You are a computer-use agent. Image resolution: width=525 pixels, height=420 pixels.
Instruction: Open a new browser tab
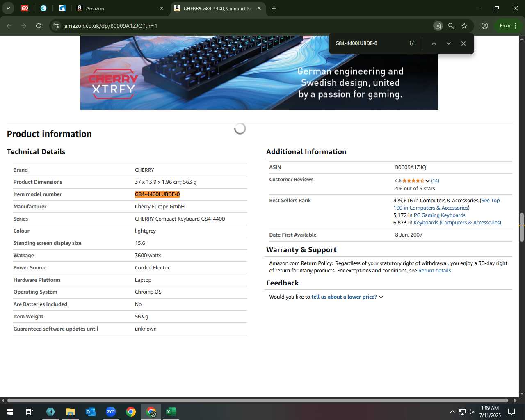click(274, 8)
